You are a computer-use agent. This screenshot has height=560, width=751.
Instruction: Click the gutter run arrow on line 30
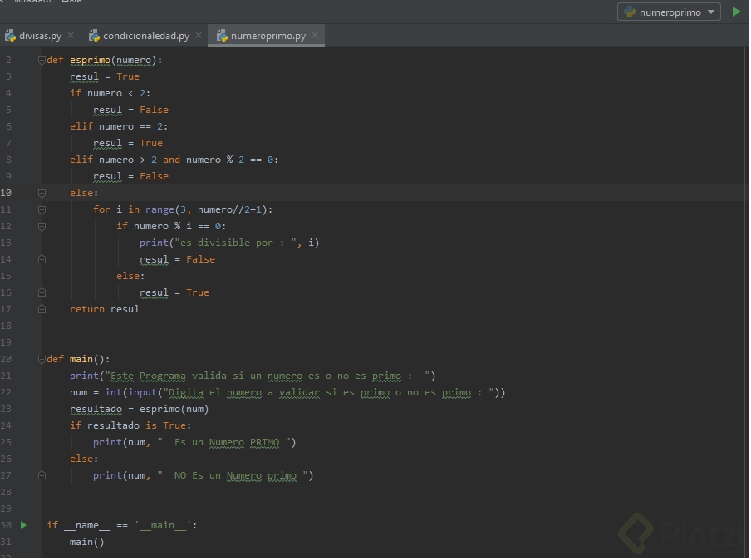coord(23,525)
